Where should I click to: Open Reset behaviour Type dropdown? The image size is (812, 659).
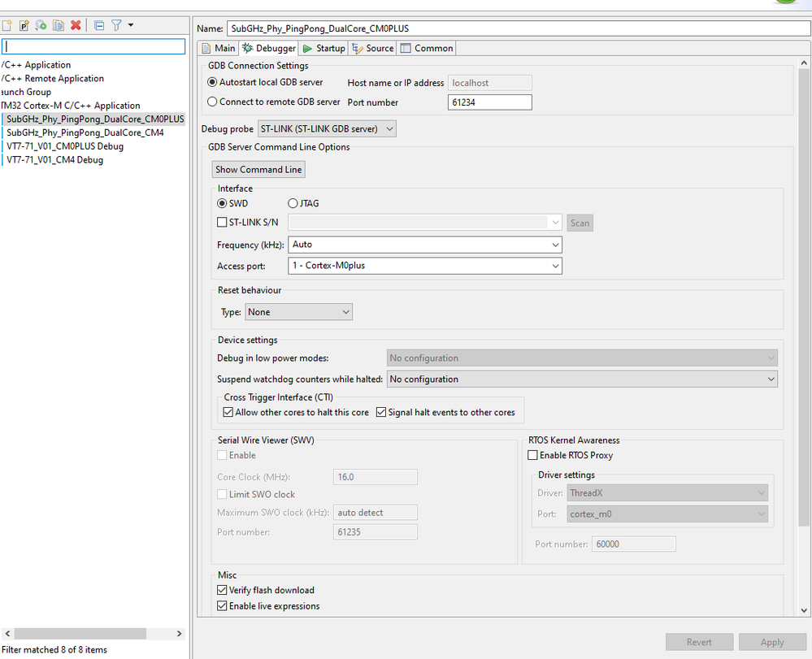tap(298, 312)
